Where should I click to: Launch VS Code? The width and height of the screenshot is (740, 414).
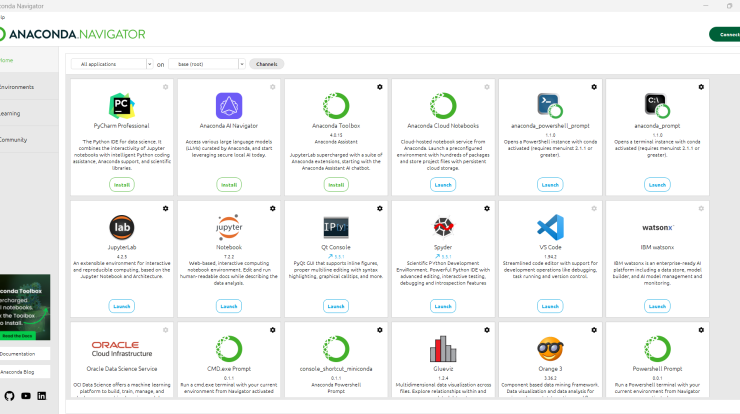(550, 306)
